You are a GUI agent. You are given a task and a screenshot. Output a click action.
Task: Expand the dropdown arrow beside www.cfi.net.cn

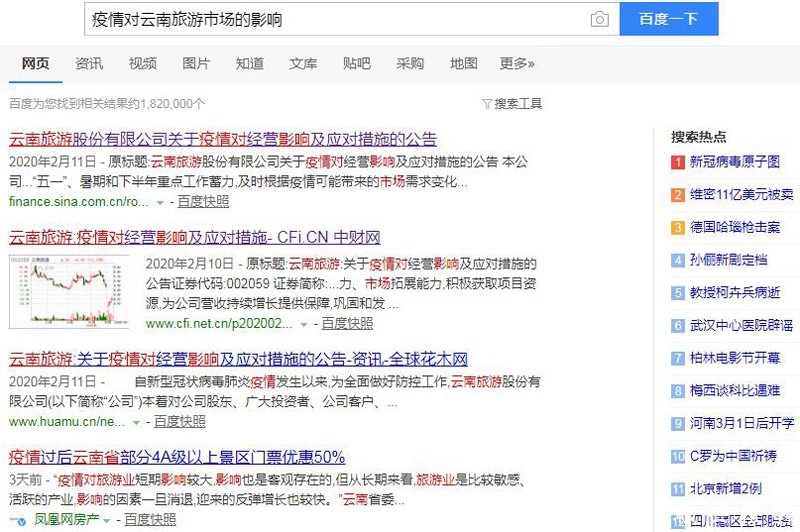[x=304, y=325]
